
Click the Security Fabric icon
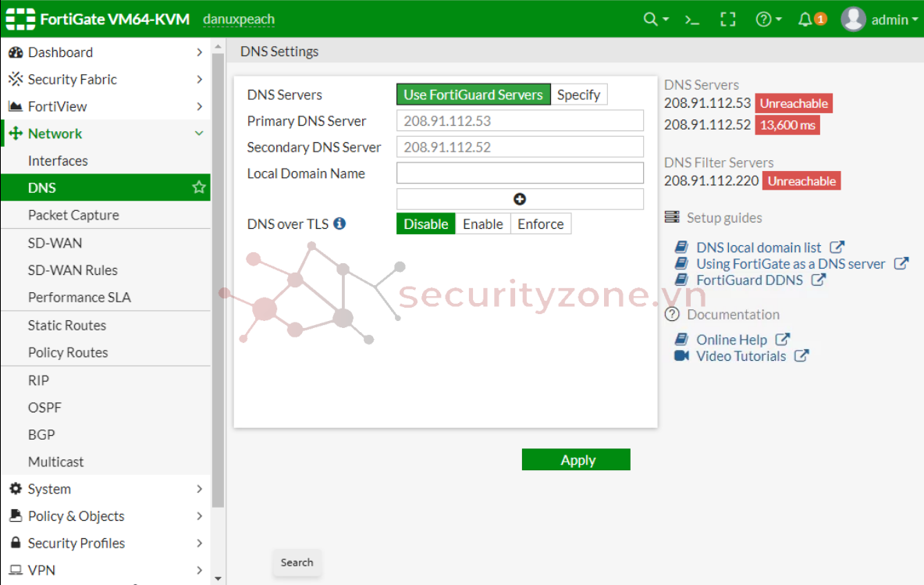coord(16,79)
